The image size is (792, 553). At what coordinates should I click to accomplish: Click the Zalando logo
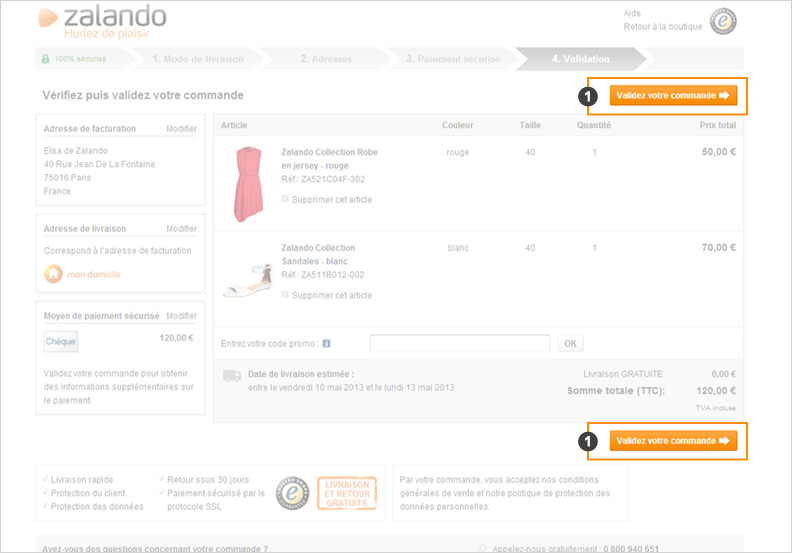(x=103, y=21)
